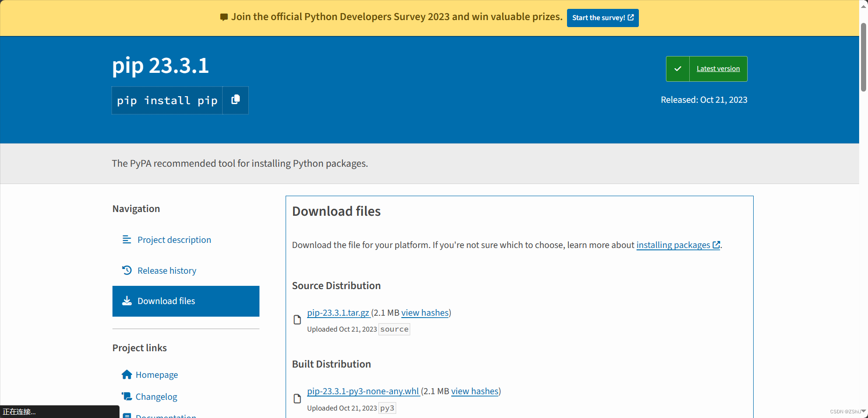Viewport: 868px width, 418px height.
Task: View hashes for pip-23.3.1.tar.gz
Action: pos(425,312)
